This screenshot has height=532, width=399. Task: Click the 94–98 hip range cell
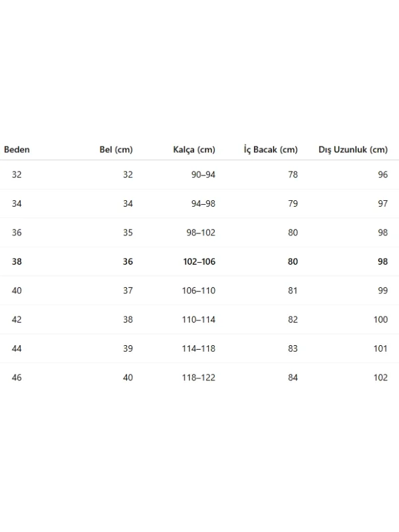click(203, 203)
